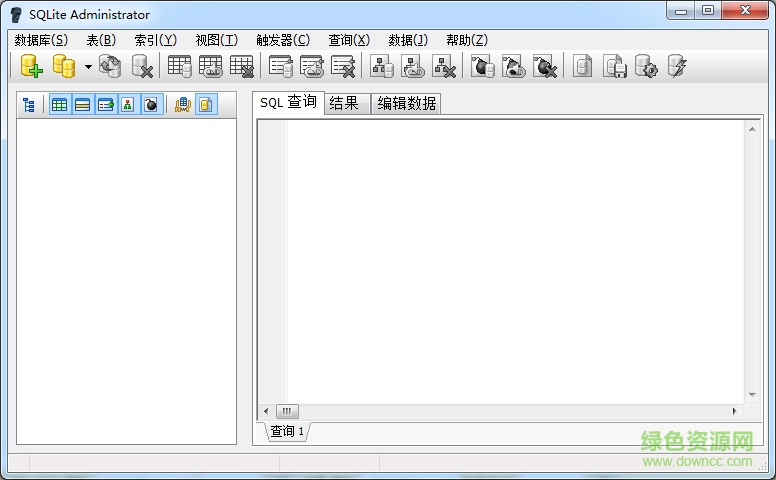Open the 数据库(S) menu
This screenshot has height=480, width=776.
[41, 40]
